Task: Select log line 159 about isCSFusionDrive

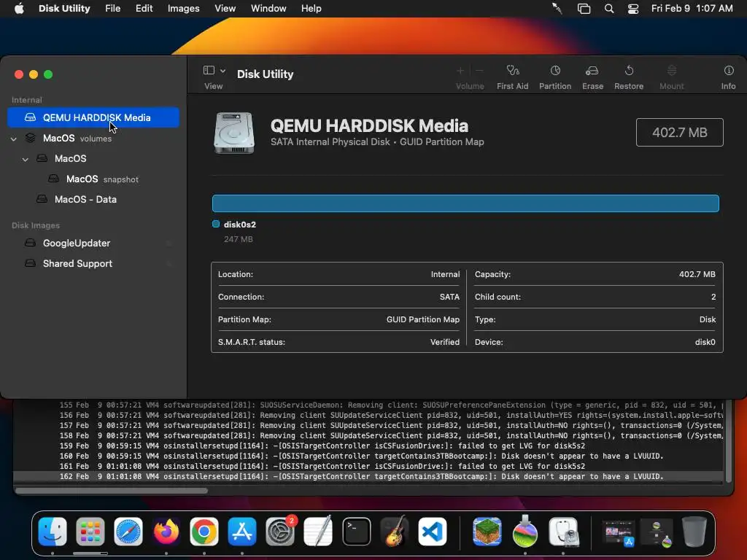Action: [368, 446]
